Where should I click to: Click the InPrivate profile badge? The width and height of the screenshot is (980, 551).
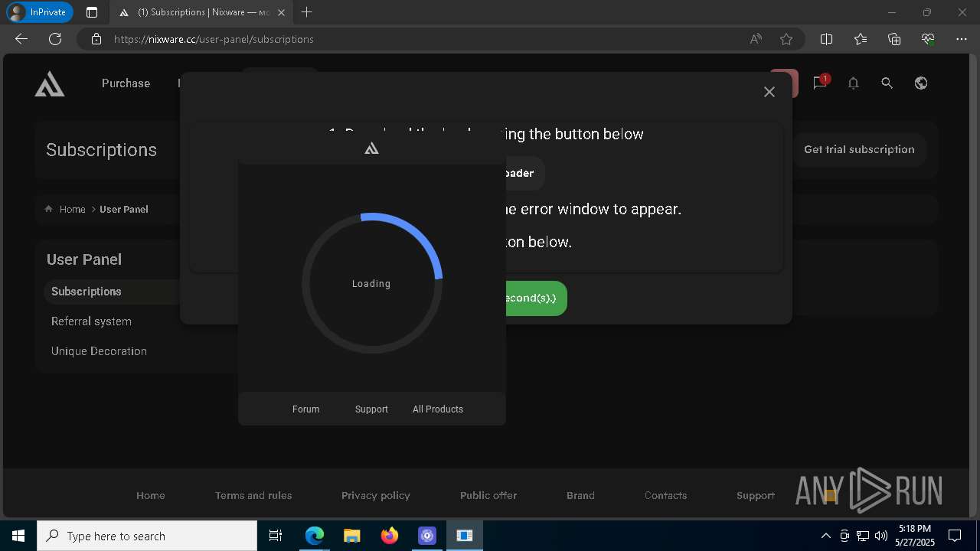(39, 12)
